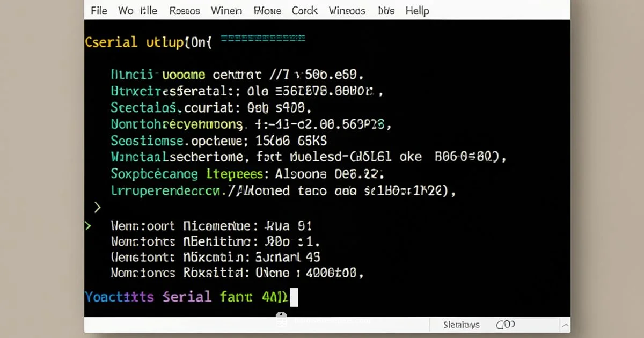Click the cyan dashed separator line
644x338 pixels.
tap(263, 39)
